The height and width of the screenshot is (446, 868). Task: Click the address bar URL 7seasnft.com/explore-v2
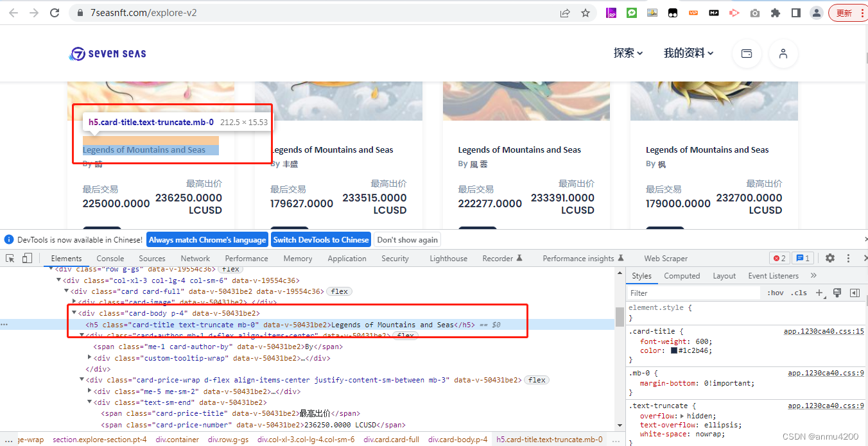[143, 13]
